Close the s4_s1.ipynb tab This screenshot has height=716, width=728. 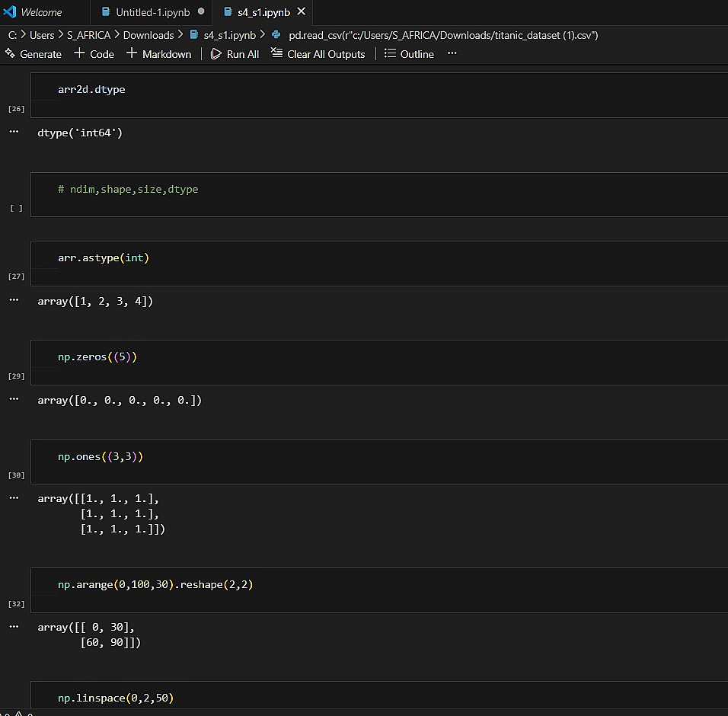point(302,12)
